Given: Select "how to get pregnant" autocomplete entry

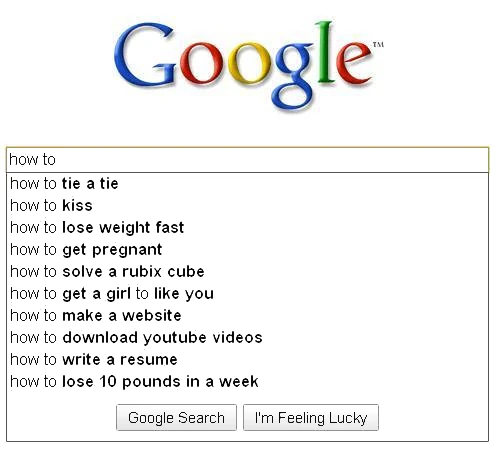Looking at the screenshot, I should point(247,250).
